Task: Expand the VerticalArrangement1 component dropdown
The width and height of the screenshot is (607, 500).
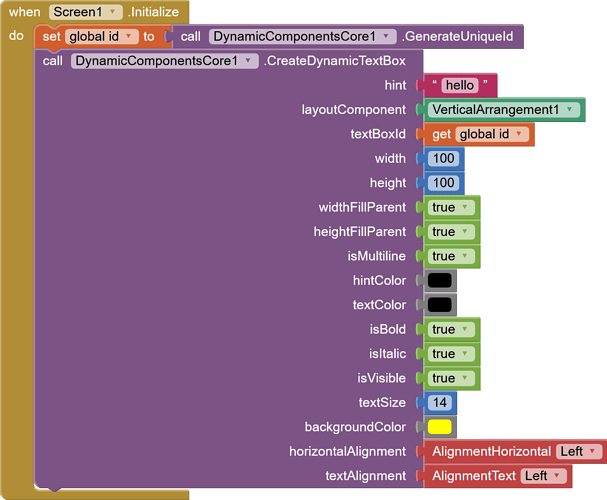Action: pos(504,110)
